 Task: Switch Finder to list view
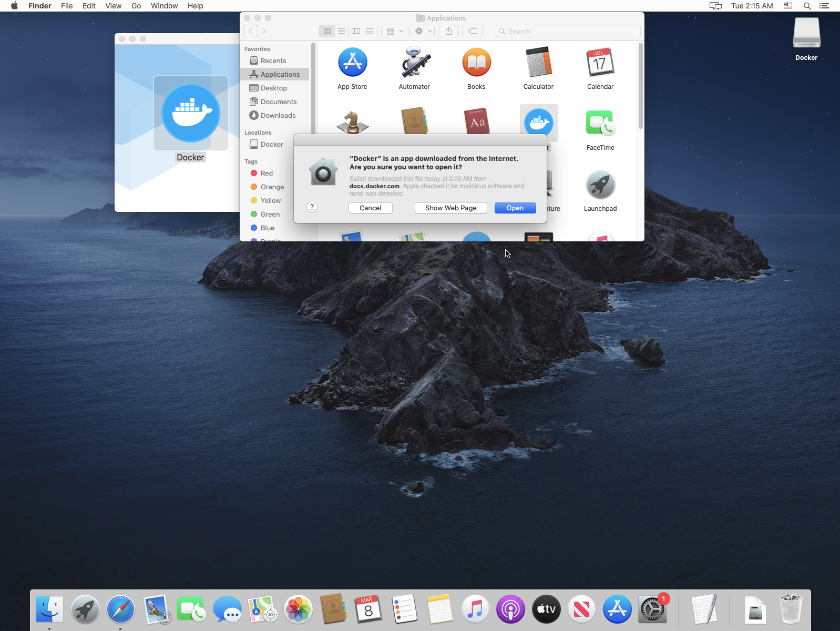point(342,31)
